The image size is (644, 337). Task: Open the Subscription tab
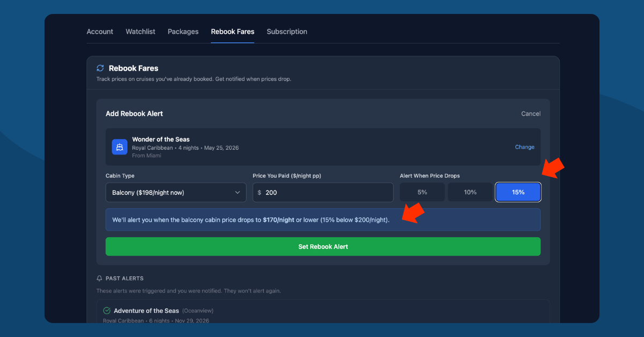287,31
